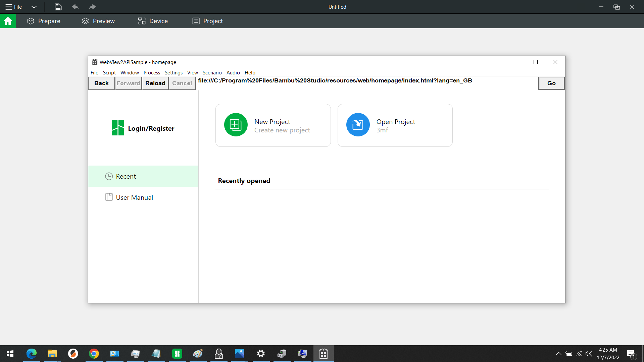Open the Scenario menu
644x362 pixels.
click(x=212, y=73)
